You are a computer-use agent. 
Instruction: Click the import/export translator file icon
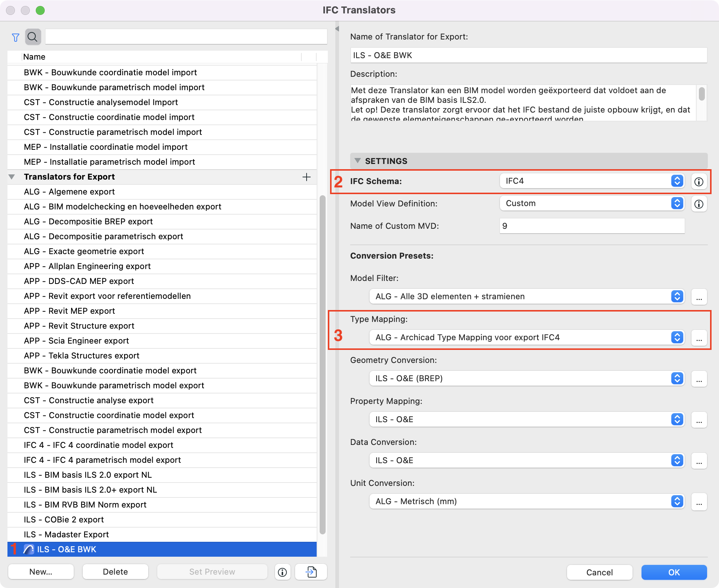coord(311,572)
